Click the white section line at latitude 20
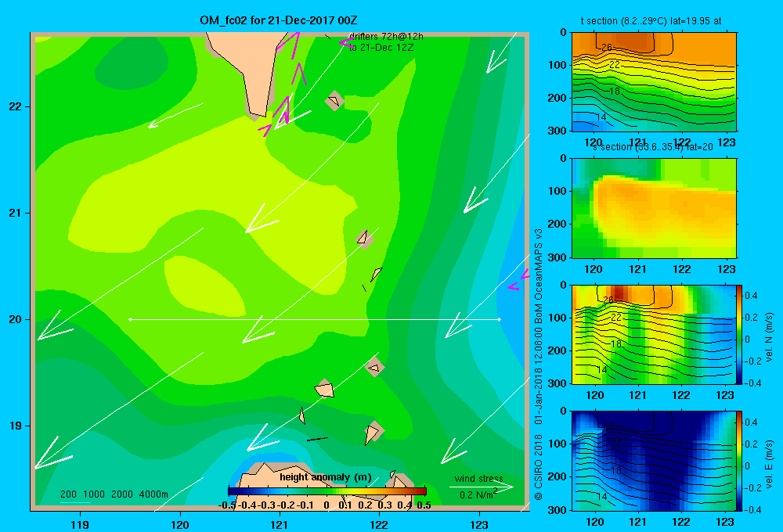The image size is (783, 532). pyautogui.click(x=315, y=319)
